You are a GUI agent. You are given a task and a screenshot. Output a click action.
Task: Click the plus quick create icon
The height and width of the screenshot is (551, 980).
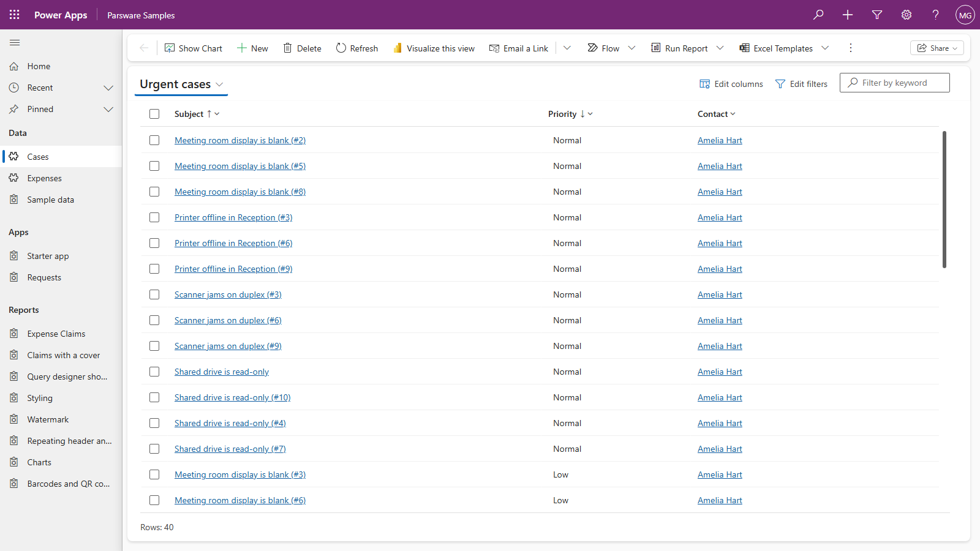[x=848, y=15]
